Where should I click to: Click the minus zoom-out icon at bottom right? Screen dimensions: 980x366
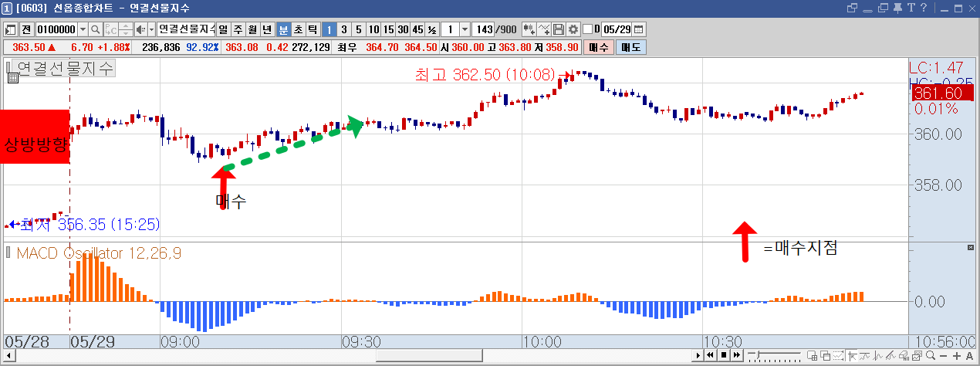coord(943,356)
